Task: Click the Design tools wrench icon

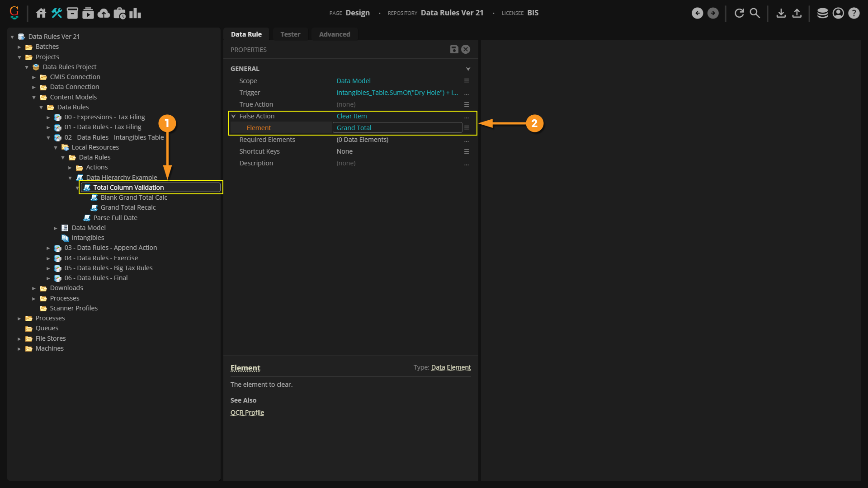Action: [57, 13]
